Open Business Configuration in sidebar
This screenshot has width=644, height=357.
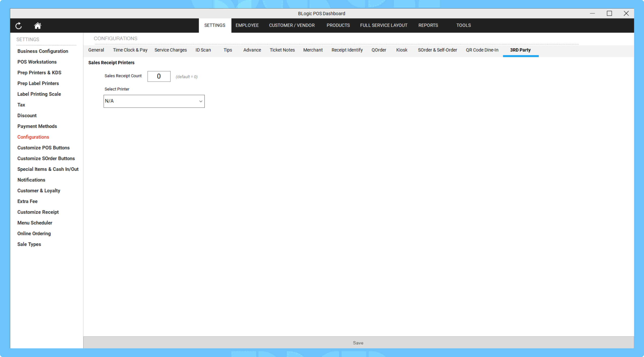43,51
